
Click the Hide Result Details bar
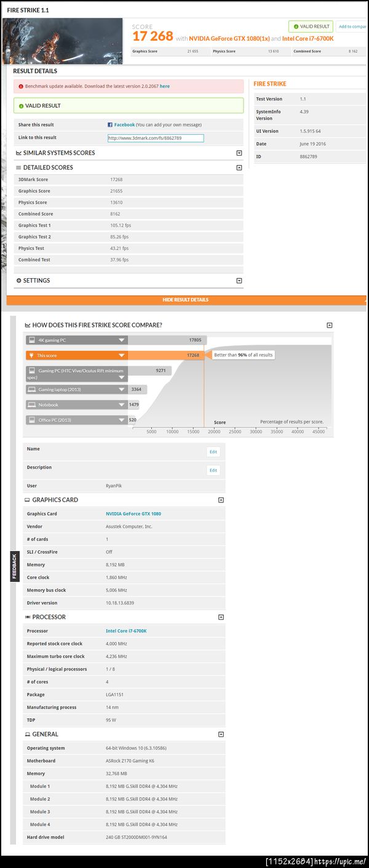[x=186, y=300]
